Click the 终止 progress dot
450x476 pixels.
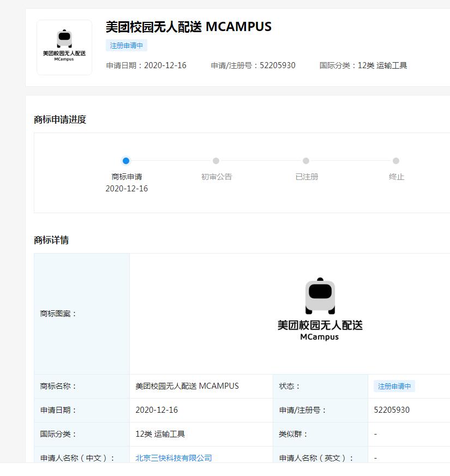[396, 161]
